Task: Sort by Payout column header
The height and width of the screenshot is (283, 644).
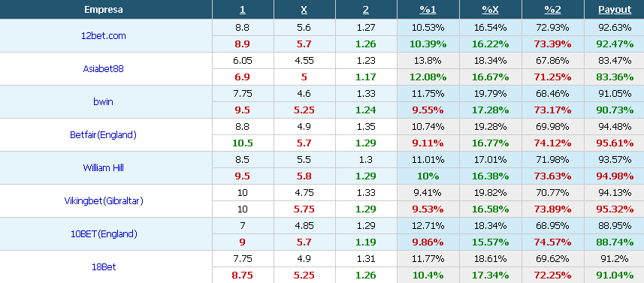Action: click(x=615, y=10)
